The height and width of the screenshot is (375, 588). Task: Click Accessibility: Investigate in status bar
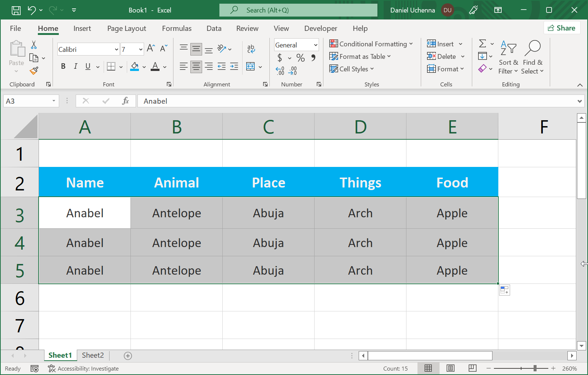point(83,368)
